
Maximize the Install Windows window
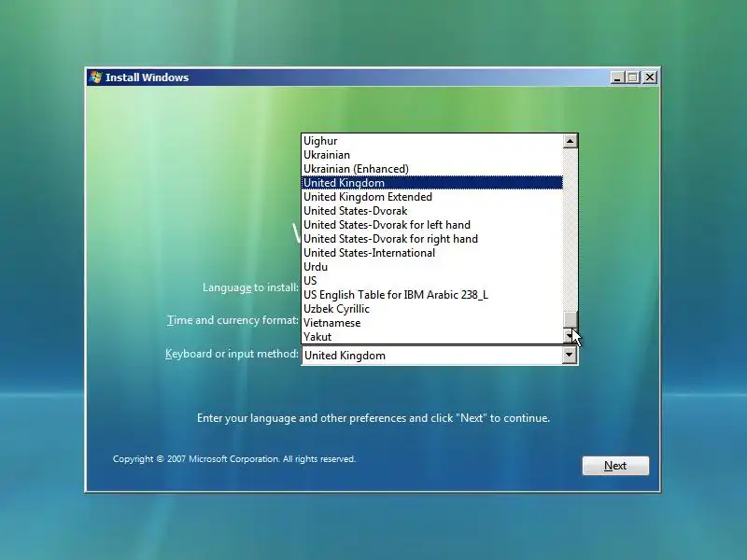[x=633, y=77]
